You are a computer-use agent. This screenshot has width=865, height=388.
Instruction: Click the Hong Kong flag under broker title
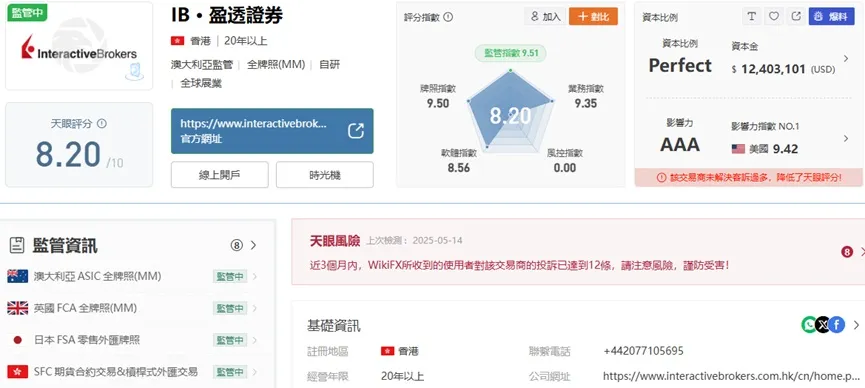coord(178,41)
